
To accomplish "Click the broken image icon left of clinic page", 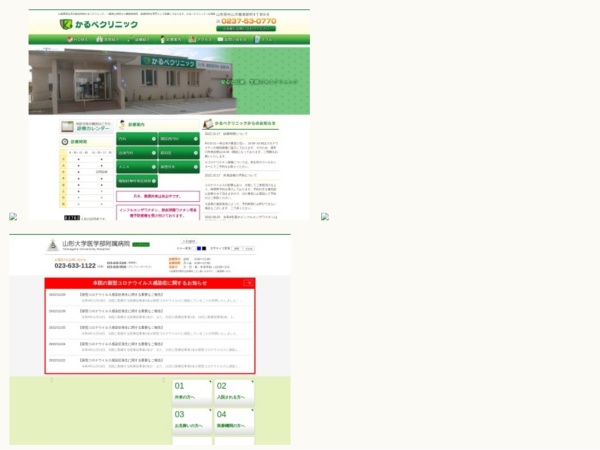I will coord(13,217).
